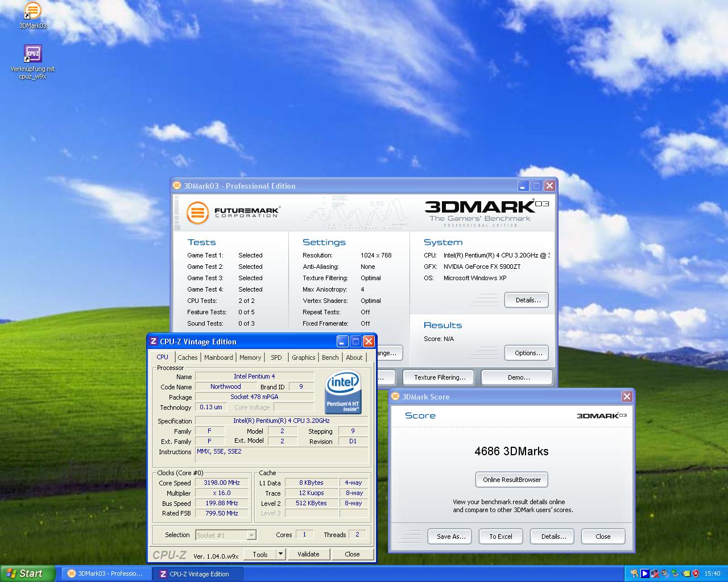Click Texture Filtering button in 3DMark03
This screenshot has height=582, width=728.
coord(440,377)
